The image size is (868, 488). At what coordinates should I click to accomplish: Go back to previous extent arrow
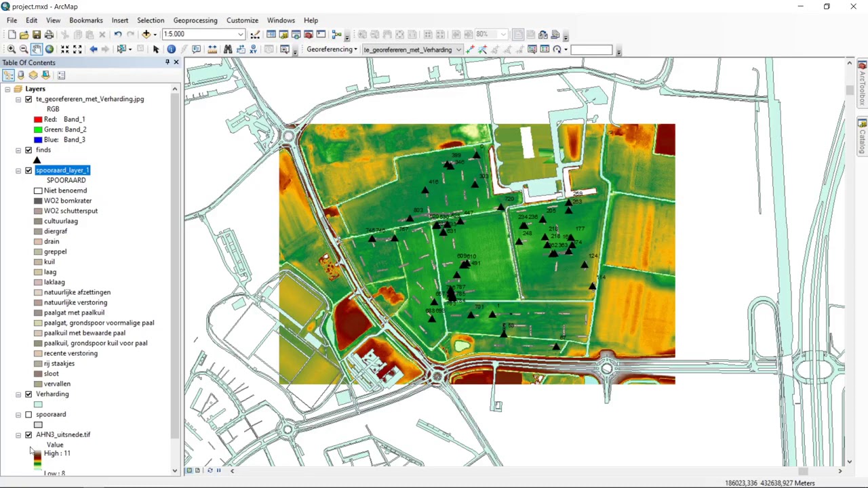[93, 49]
